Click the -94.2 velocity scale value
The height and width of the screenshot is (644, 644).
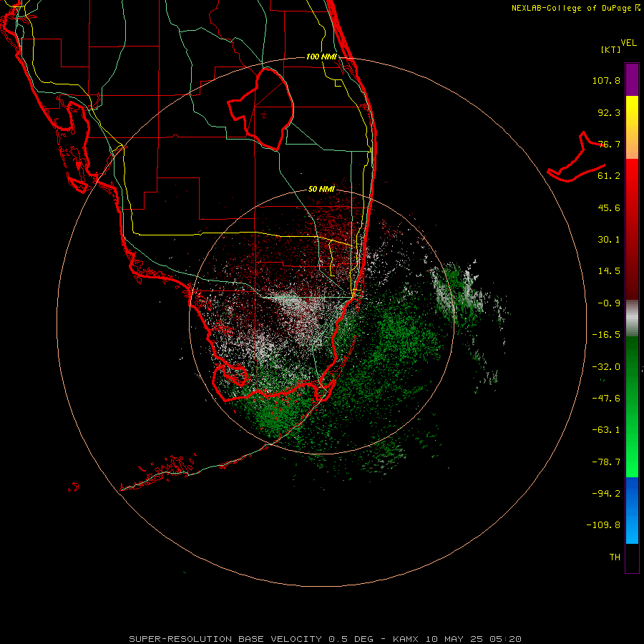coord(606,493)
